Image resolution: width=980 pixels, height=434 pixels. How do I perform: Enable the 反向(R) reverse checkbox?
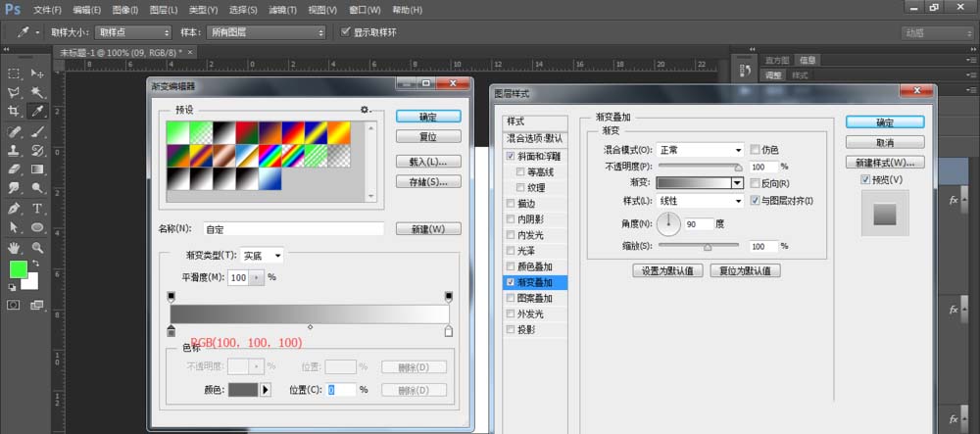click(755, 183)
